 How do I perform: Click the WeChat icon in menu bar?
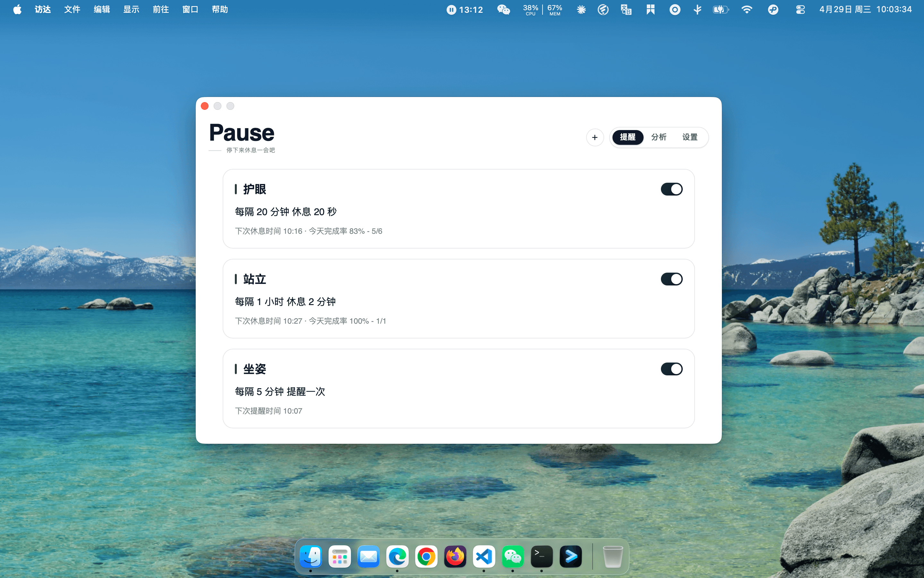click(x=503, y=10)
